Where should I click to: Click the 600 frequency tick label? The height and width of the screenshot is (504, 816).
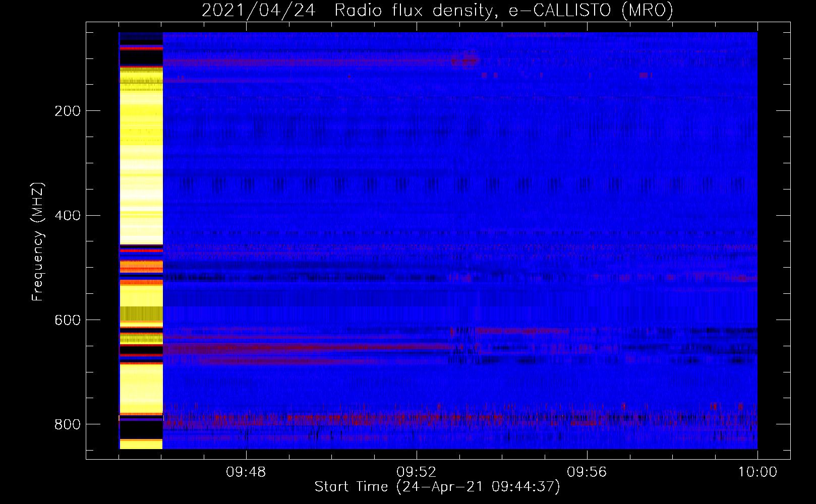(68, 321)
